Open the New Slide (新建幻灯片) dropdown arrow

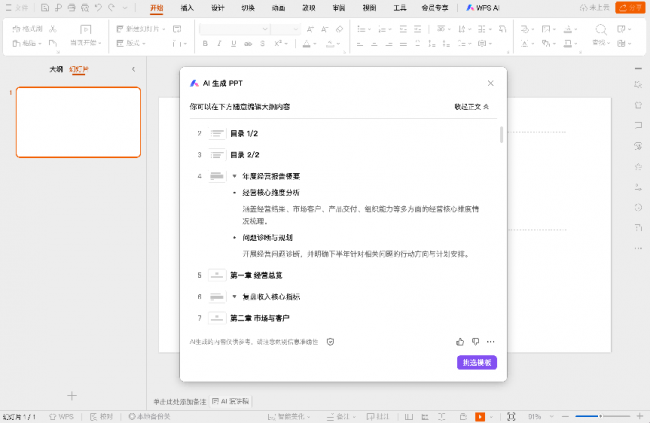tap(164, 29)
